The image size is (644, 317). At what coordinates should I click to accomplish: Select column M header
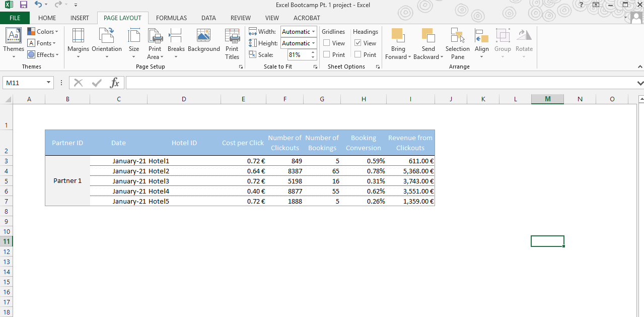[547, 99]
